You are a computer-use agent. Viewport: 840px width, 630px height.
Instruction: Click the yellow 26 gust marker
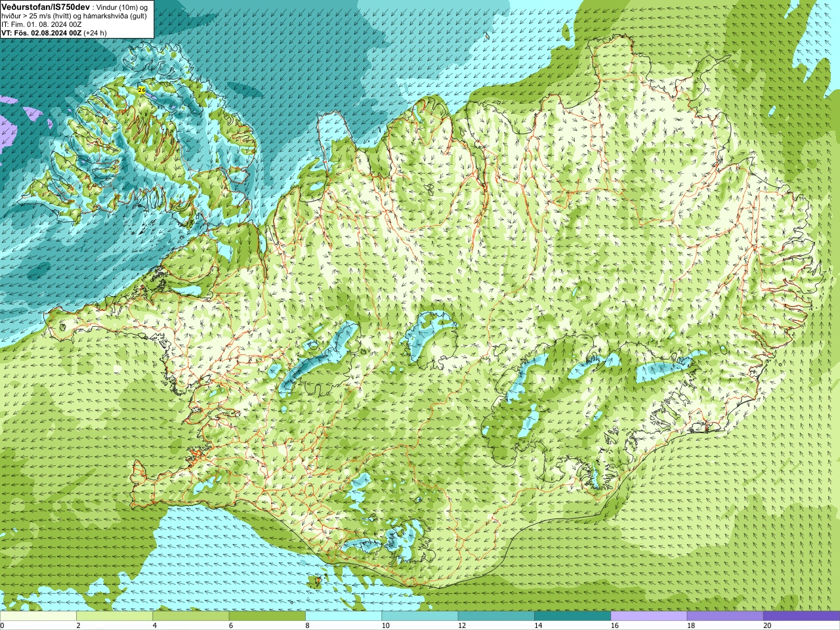click(x=142, y=90)
